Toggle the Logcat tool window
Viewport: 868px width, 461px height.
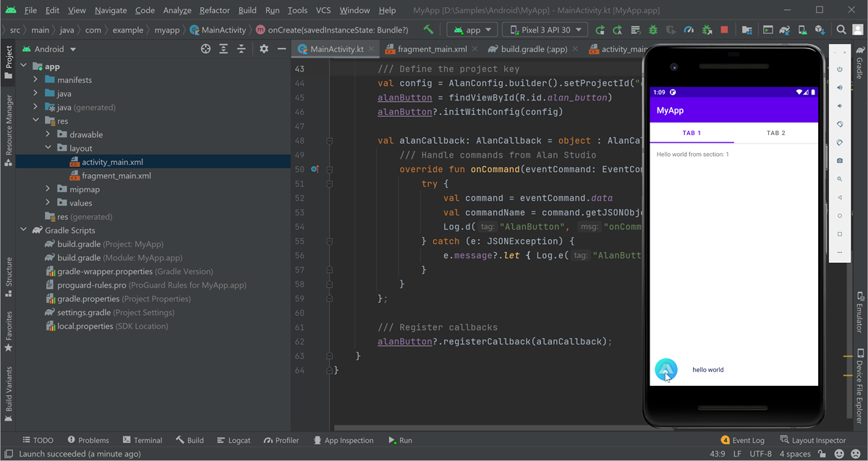point(233,440)
